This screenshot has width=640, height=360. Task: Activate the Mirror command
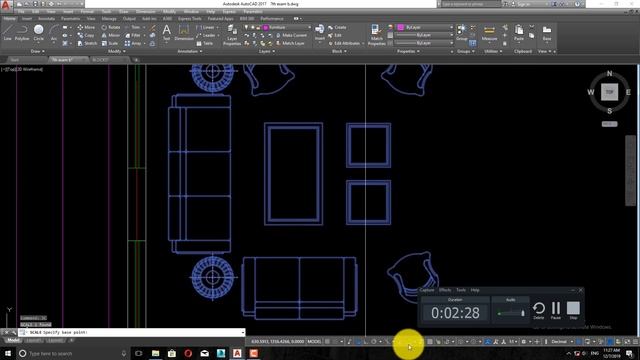(111, 36)
